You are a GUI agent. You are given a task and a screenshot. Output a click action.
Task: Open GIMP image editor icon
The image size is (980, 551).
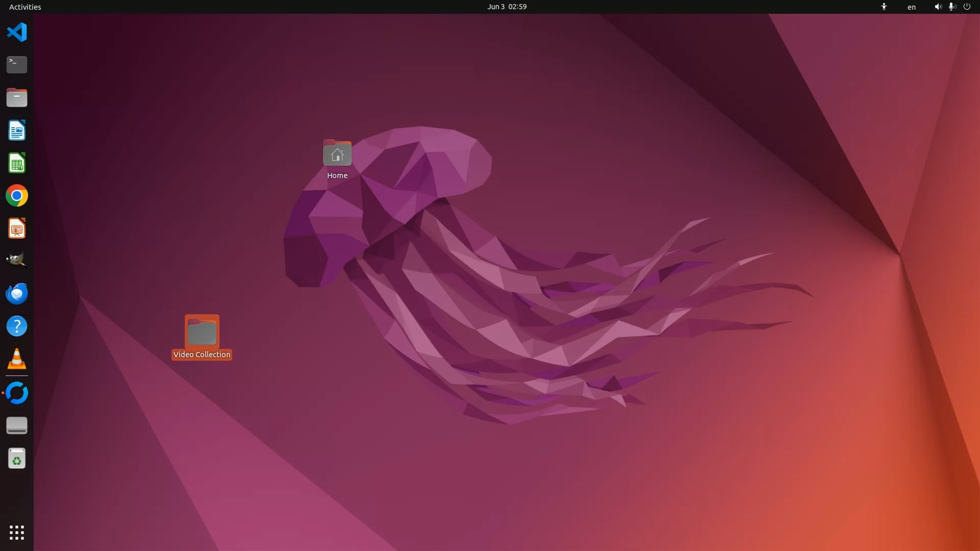point(17,261)
